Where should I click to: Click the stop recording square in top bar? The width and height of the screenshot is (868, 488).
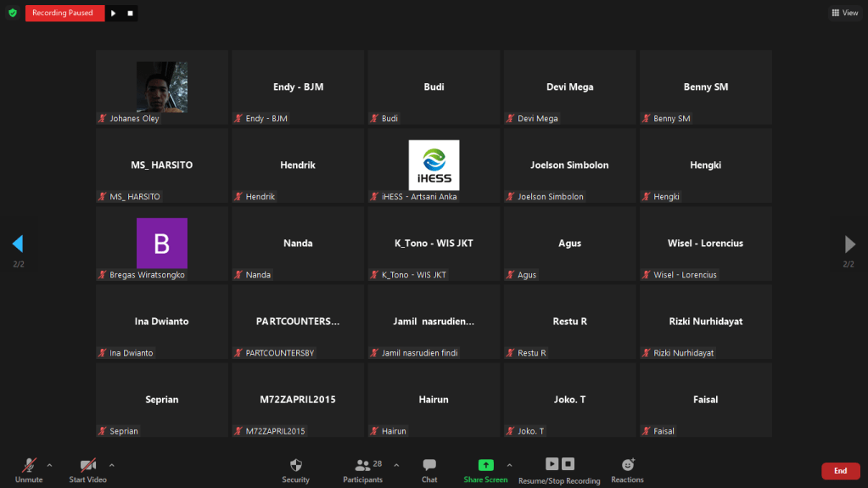point(130,13)
